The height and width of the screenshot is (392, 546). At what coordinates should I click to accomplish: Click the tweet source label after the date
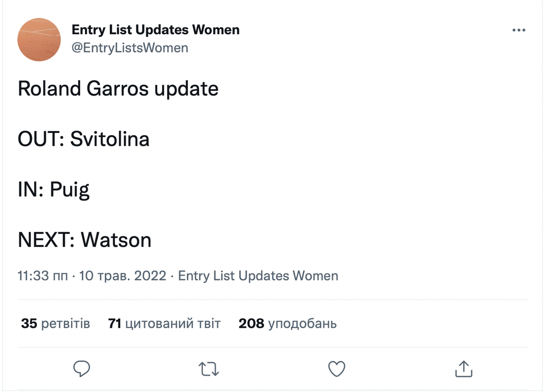click(258, 276)
